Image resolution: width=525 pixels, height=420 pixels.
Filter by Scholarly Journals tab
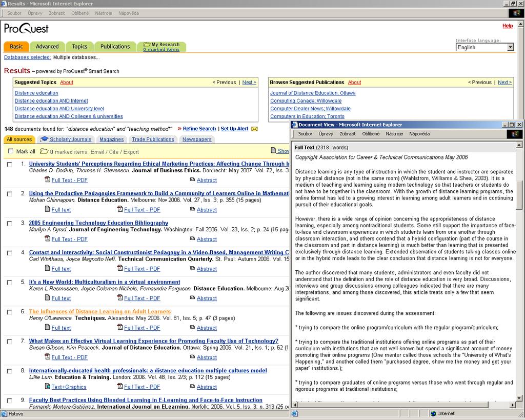click(66, 139)
